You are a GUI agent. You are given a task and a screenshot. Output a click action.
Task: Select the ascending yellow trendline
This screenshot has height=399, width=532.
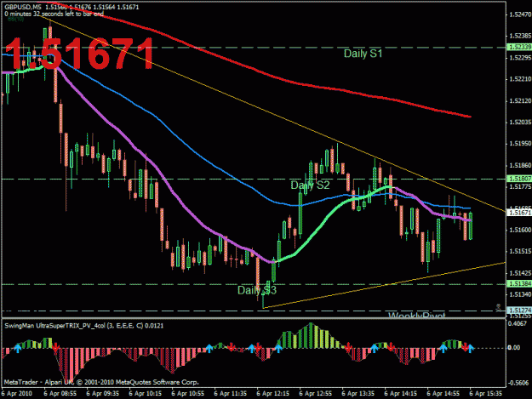click(383, 286)
